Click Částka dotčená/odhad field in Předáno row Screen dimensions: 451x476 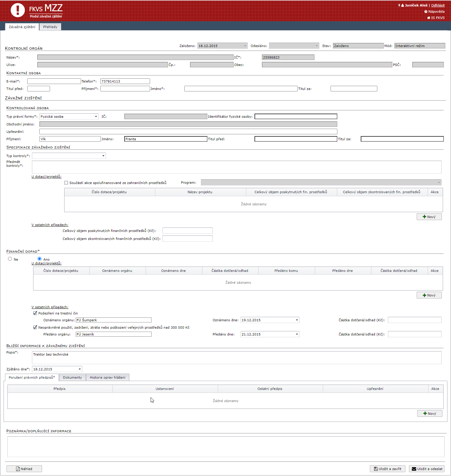tap(415, 334)
